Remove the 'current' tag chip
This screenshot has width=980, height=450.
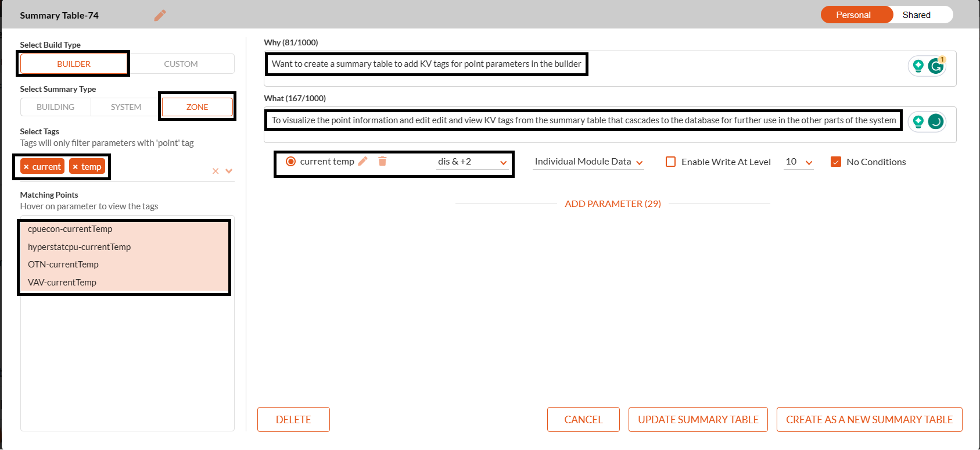[26, 167]
